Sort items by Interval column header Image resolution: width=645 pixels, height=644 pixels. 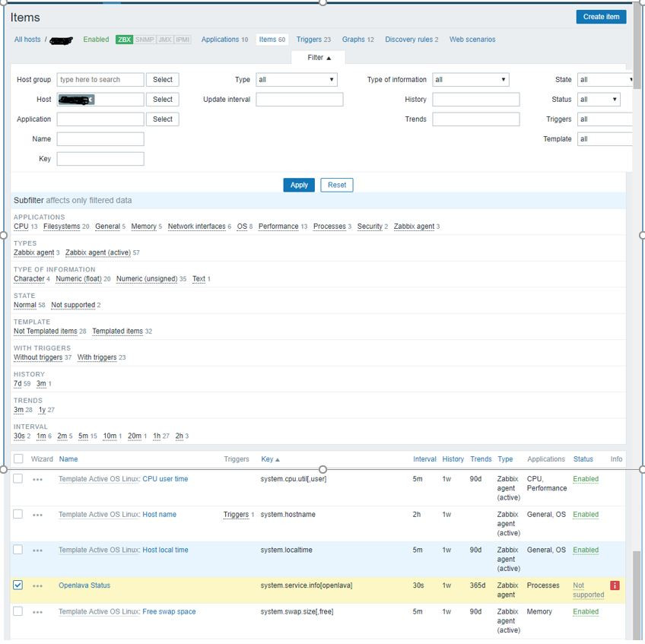pos(424,459)
